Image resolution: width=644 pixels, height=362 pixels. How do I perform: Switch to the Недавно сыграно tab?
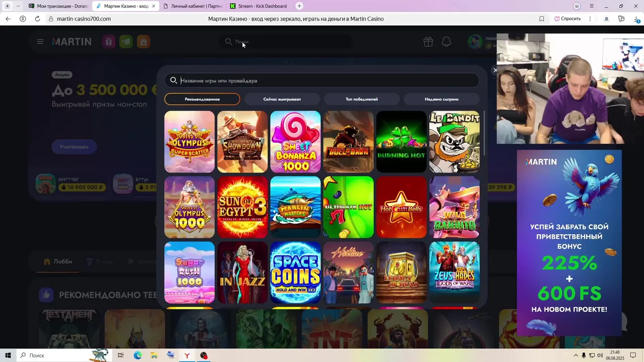pyautogui.click(x=442, y=99)
